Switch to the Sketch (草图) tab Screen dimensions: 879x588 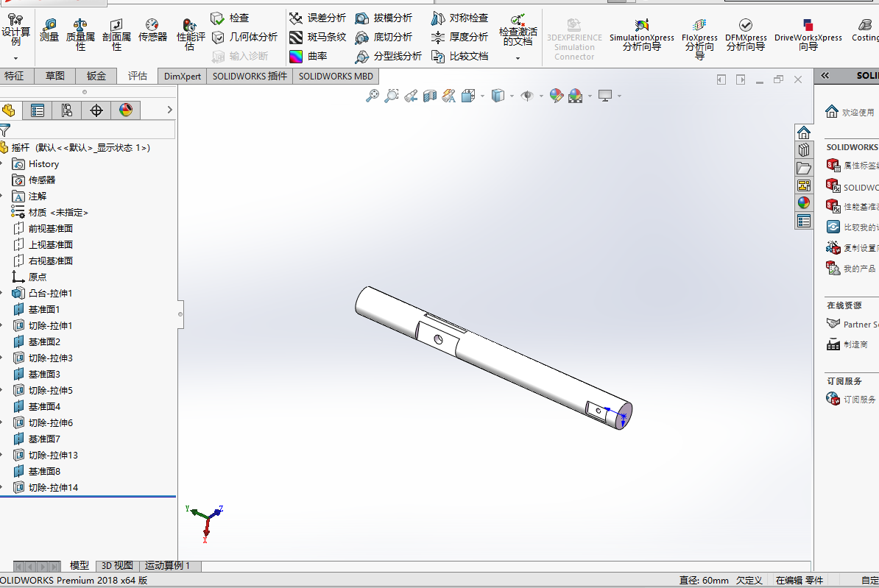click(x=55, y=76)
